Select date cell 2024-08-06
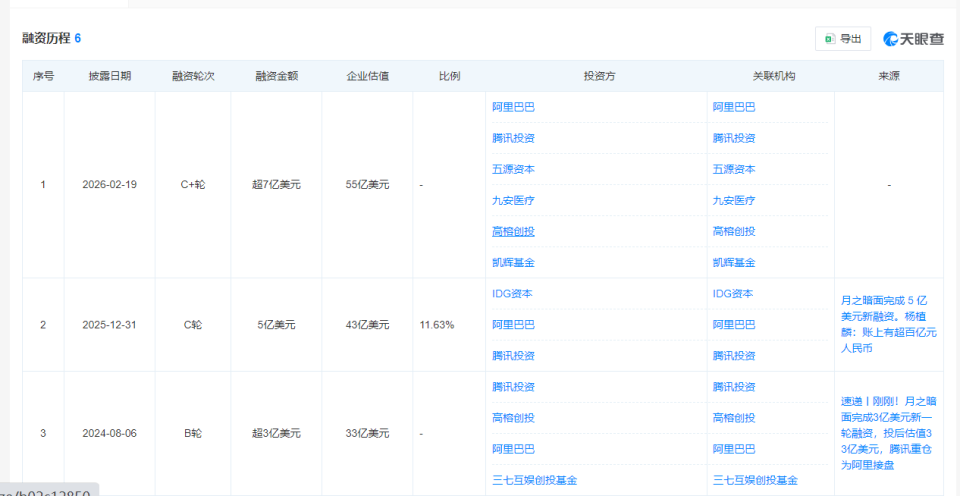The image size is (960, 496). pos(110,434)
